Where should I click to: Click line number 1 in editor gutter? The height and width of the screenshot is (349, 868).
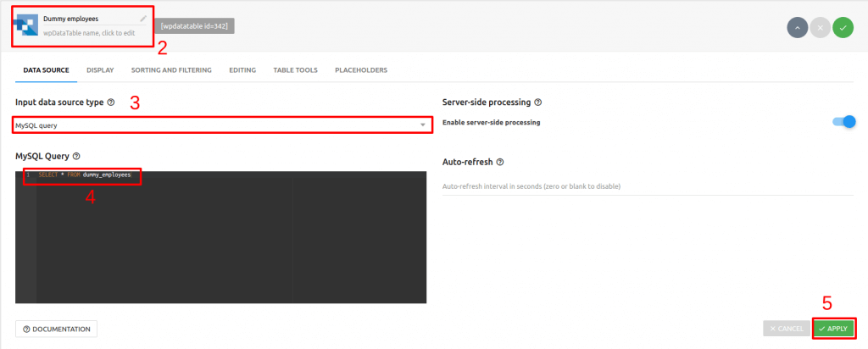point(28,174)
